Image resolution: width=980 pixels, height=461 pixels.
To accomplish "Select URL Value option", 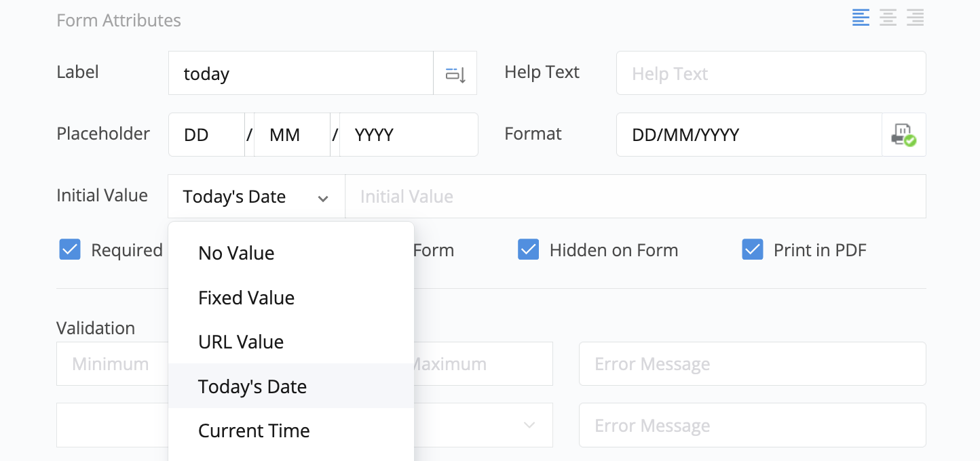I will coord(241,342).
